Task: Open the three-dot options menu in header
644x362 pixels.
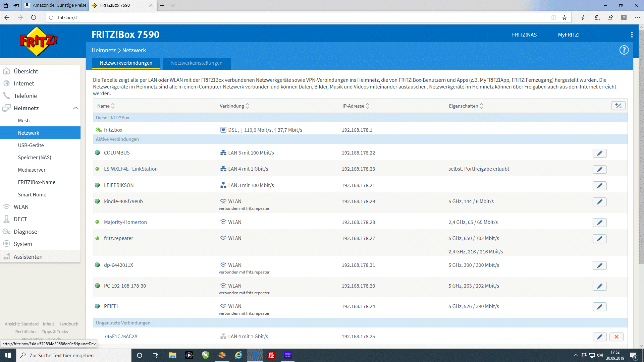Action: (632, 35)
